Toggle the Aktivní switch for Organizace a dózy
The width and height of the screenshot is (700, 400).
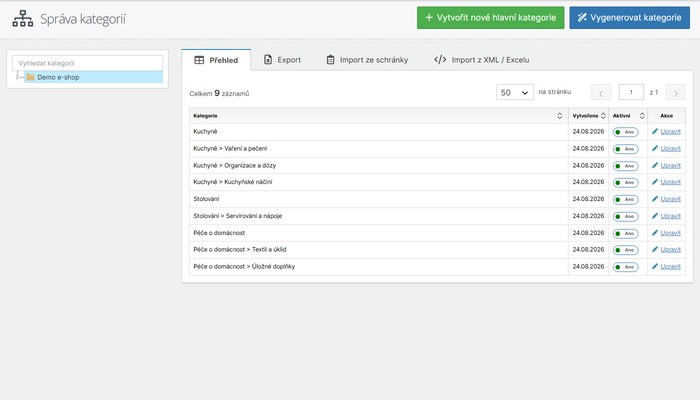625,166
